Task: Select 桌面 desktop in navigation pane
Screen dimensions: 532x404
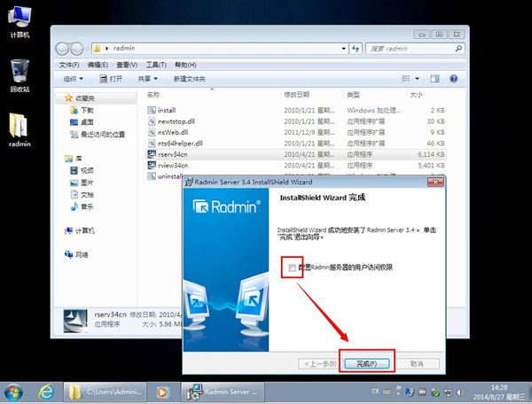Action: (x=82, y=122)
